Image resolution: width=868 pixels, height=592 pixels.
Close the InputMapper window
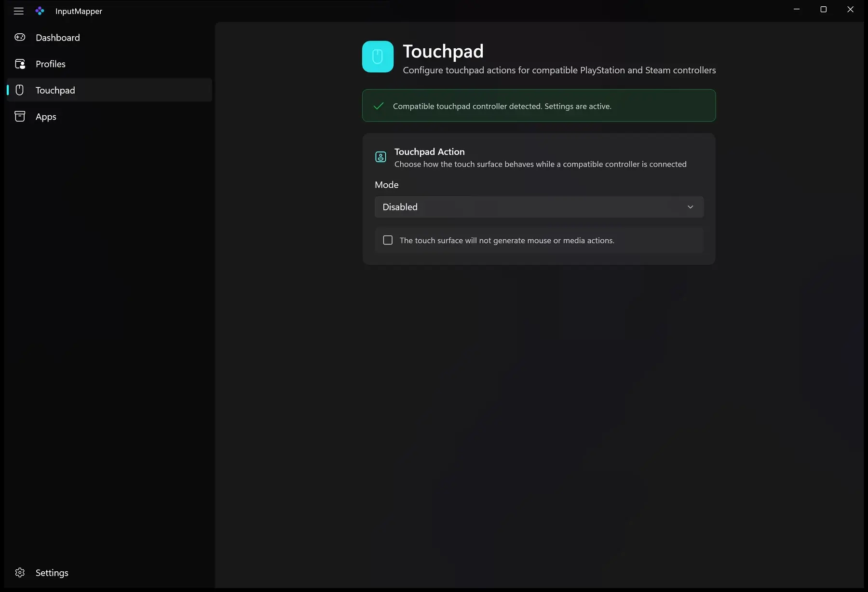tap(851, 10)
